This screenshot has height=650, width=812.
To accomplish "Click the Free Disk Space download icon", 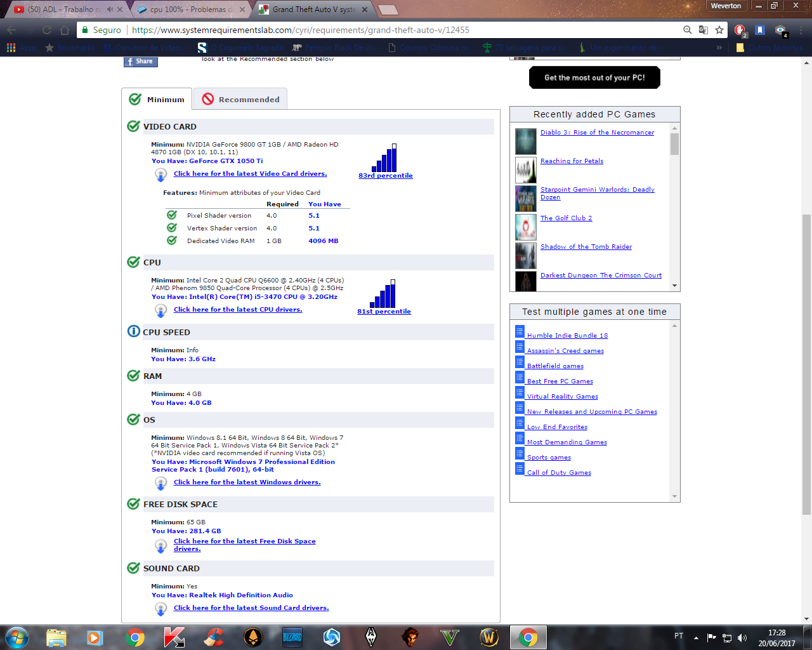I will pos(161,545).
